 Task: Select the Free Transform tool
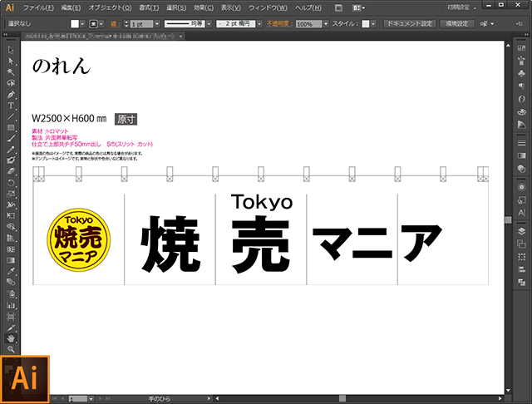tap(11, 216)
